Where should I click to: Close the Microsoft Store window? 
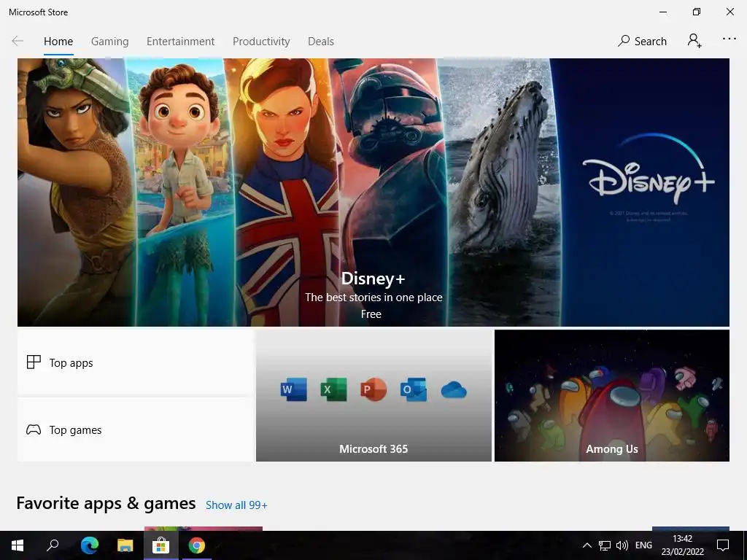(729, 12)
